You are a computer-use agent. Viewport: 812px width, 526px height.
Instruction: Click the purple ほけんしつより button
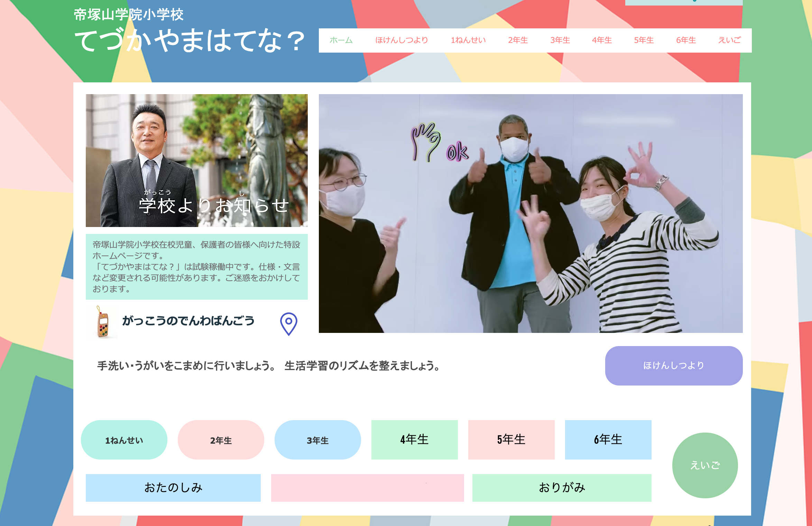[674, 365]
